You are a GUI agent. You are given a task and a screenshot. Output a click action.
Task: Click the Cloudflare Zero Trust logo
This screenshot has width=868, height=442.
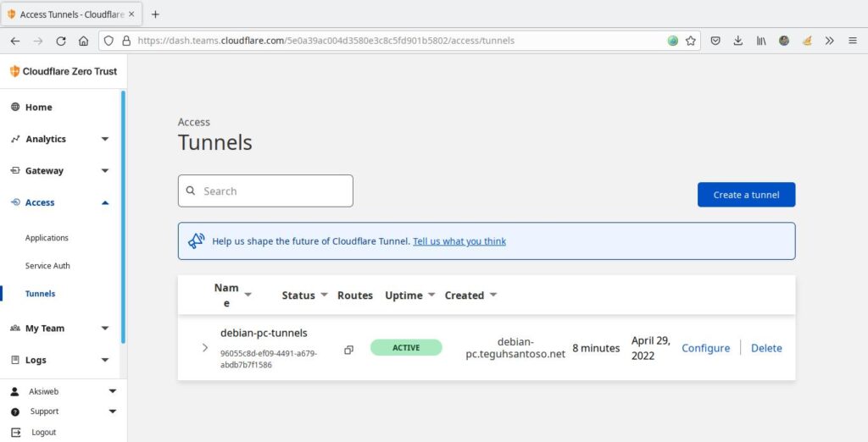click(x=64, y=71)
